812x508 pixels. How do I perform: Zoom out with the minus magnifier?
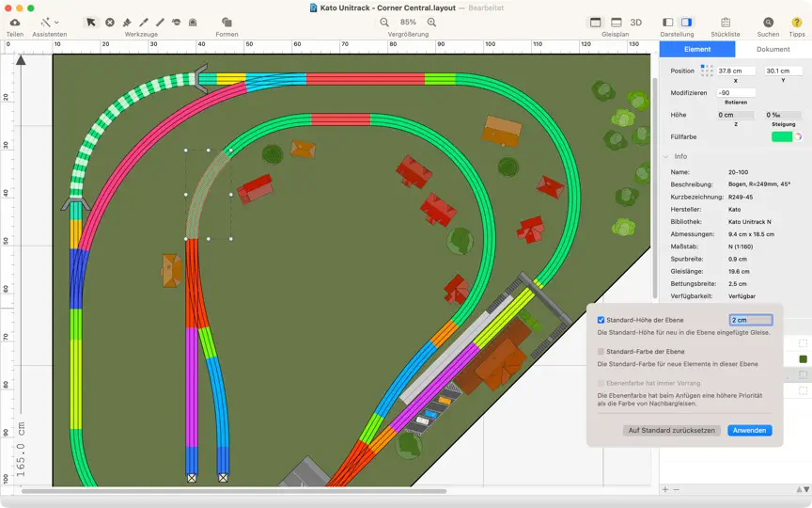tap(384, 23)
